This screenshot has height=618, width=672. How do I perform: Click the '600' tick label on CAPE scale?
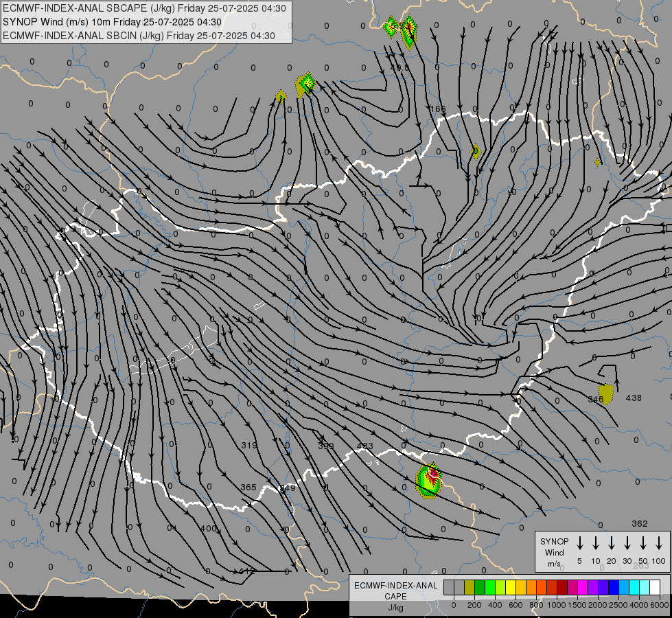coord(515,605)
